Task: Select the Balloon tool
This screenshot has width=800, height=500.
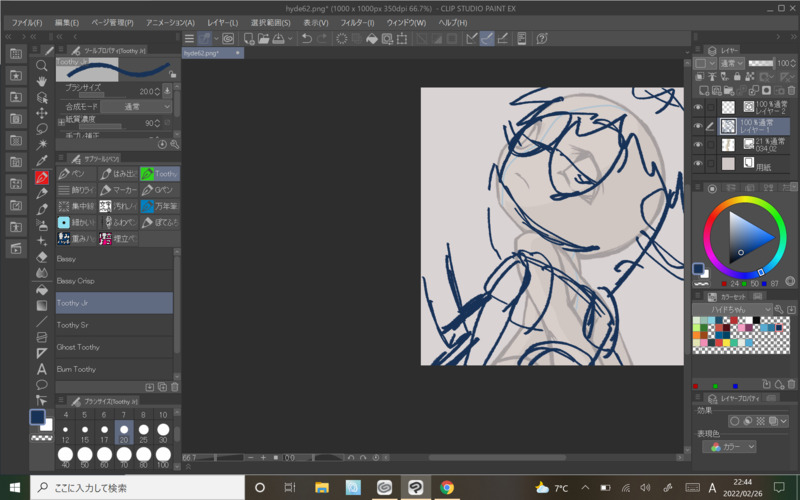Action: (42, 384)
